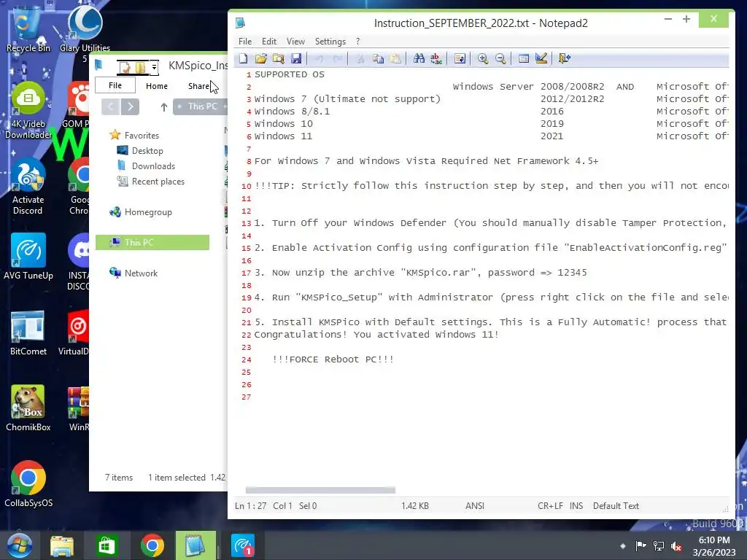Click the Find binoculars icon
Viewport: 747px width, 560px height.
point(419,58)
